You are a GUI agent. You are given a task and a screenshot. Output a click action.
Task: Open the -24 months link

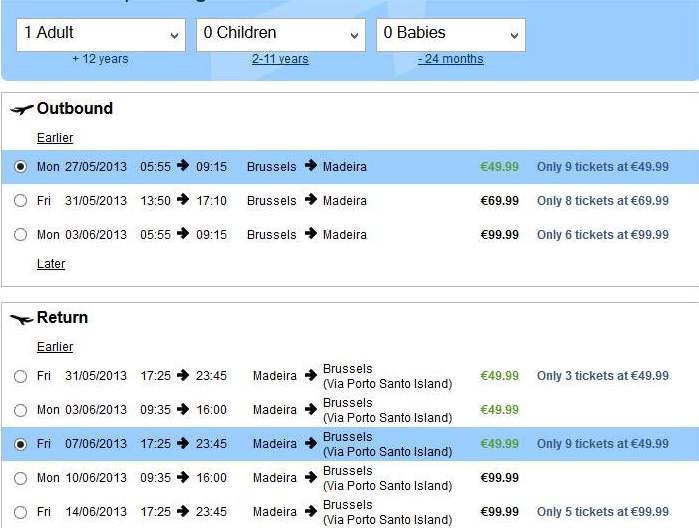tap(450, 59)
